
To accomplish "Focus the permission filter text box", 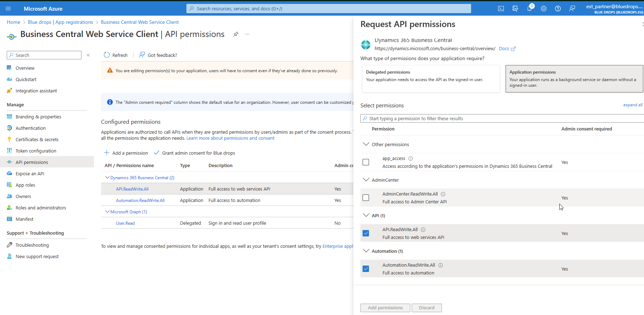I will 502,118.
